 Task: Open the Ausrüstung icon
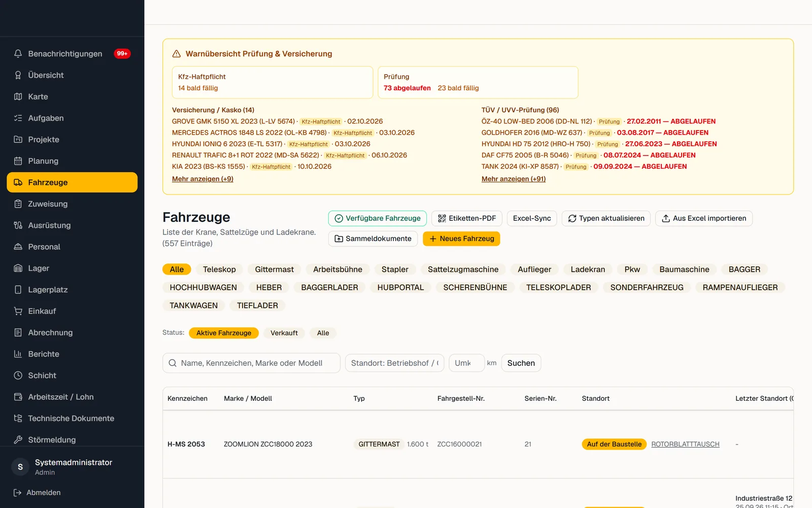pyautogui.click(x=18, y=225)
